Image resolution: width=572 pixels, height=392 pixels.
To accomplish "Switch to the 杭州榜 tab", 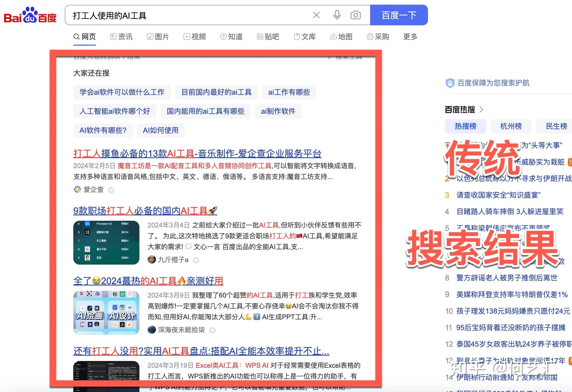I will 511,126.
